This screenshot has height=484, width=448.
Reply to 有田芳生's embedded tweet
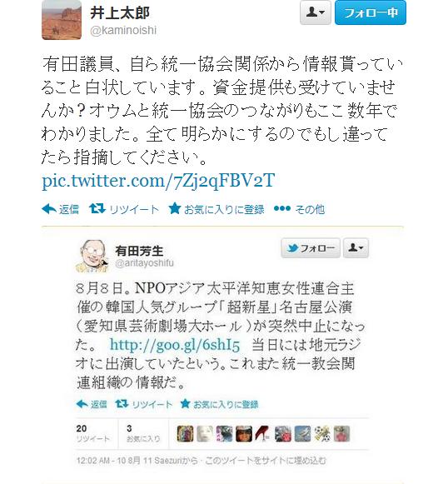tap(92, 404)
